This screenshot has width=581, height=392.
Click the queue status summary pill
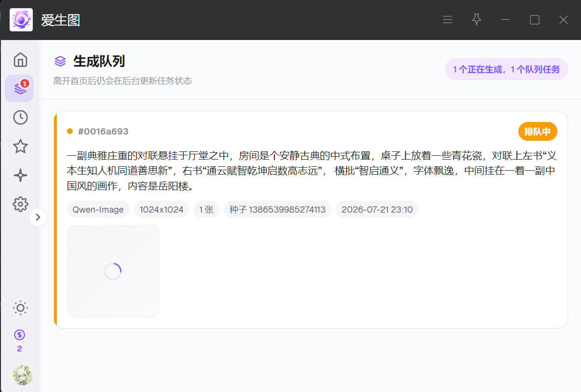[506, 69]
